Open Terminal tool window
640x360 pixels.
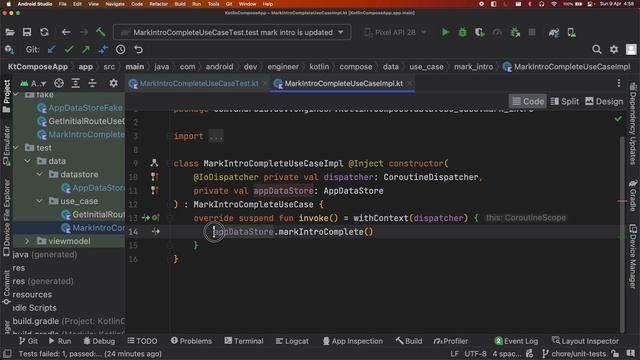tap(244, 341)
